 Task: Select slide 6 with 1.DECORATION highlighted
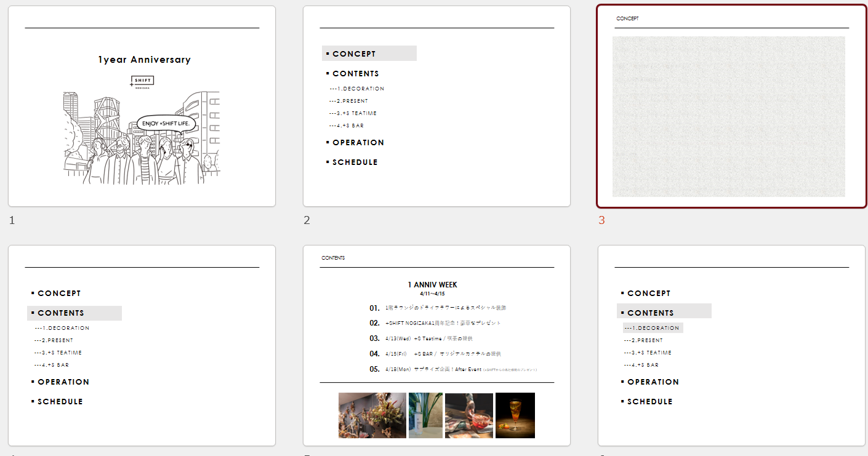click(731, 345)
